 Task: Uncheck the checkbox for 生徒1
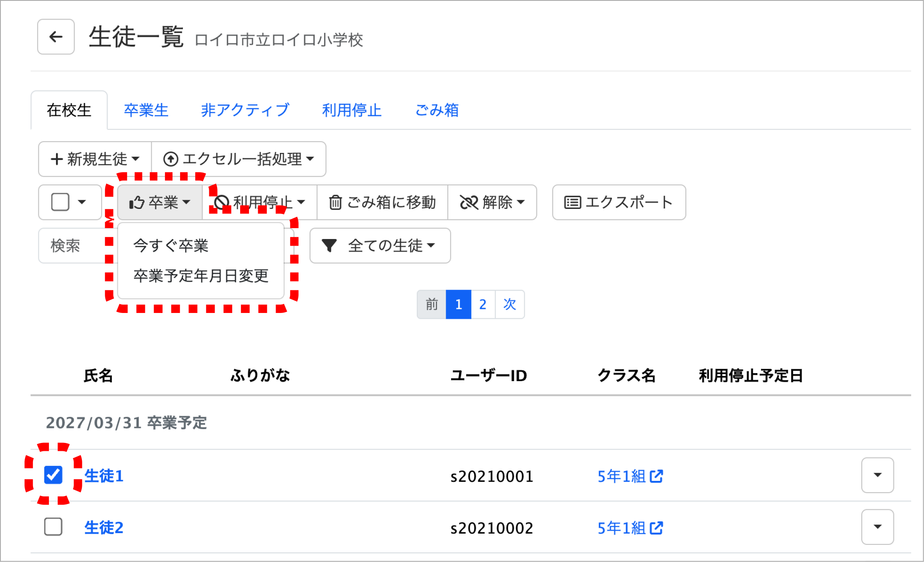[x=53, y=475]
